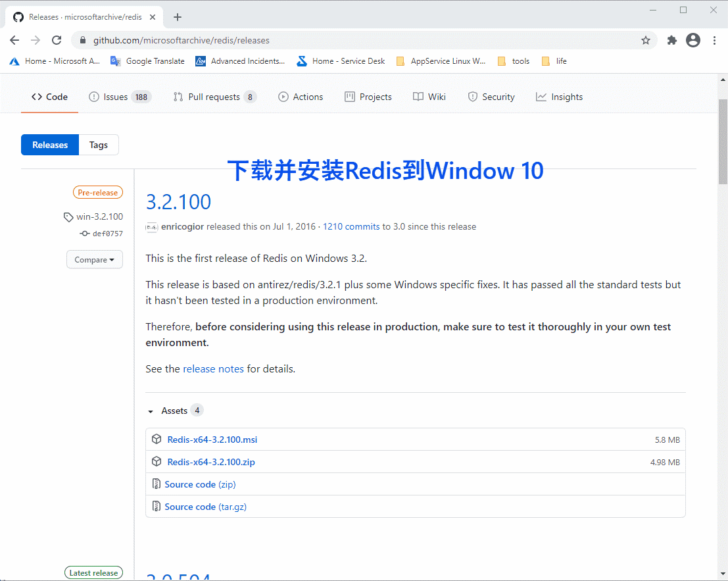Reload the page with refresh icon
Image resolution: width=728 pixels, height=581 pixels.
57,40
